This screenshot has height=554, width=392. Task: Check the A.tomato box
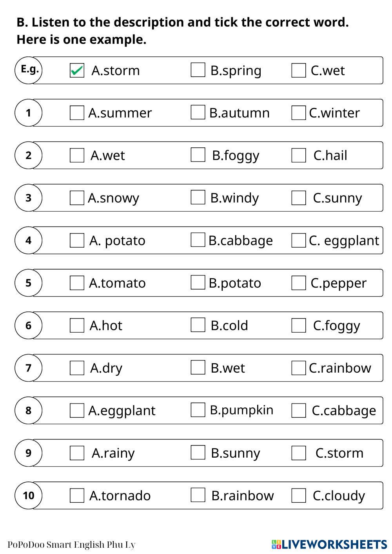click(77, 283)
